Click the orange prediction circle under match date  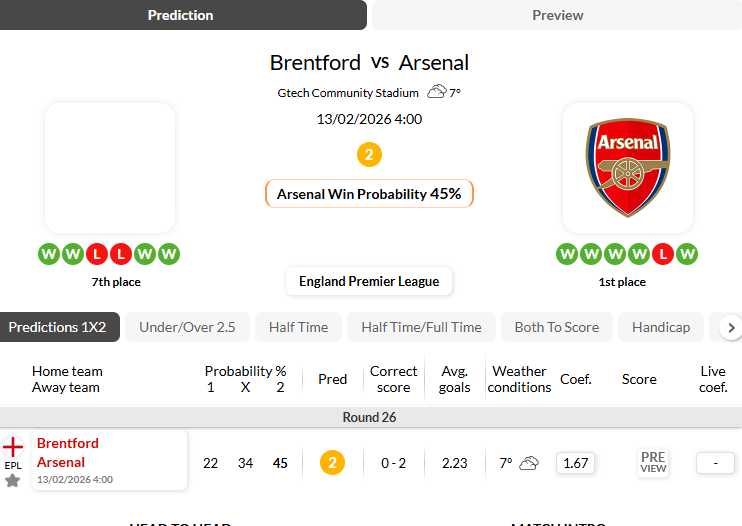(369, 155)
